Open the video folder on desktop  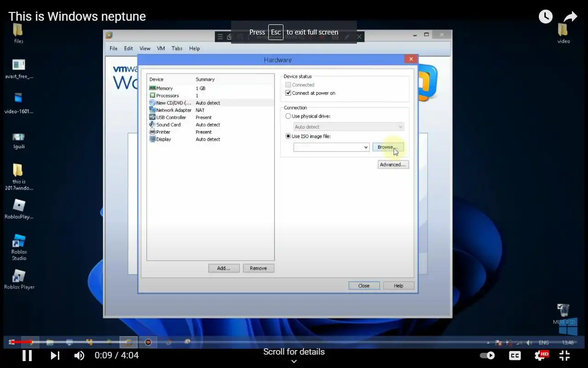coord(563,33)
